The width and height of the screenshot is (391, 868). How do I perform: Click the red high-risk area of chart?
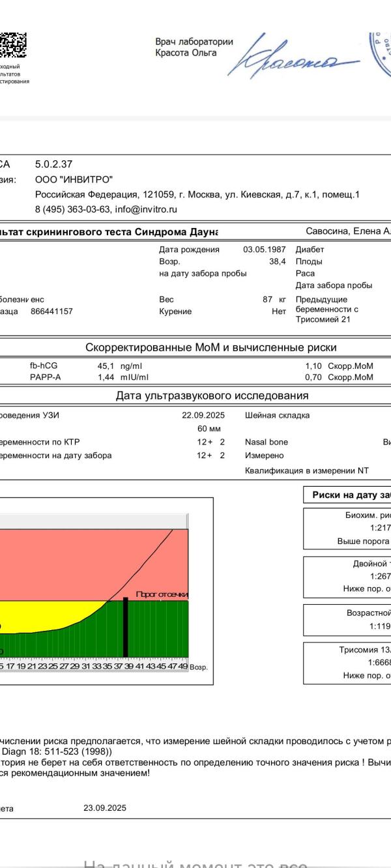[65, 560]
